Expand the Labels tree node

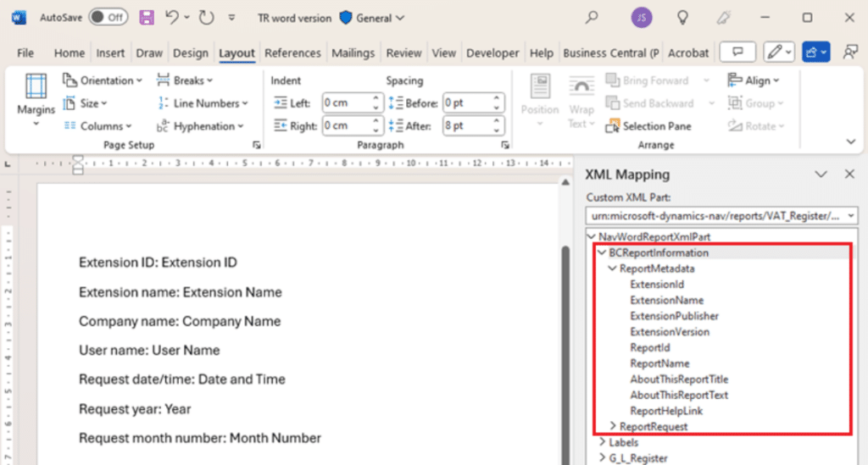point(603,442)
